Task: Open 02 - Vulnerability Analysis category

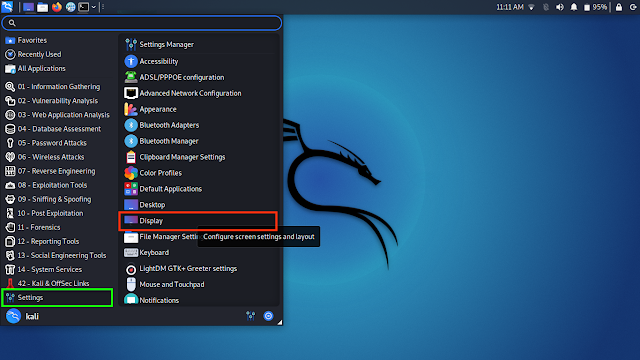Action: (59, 101)
